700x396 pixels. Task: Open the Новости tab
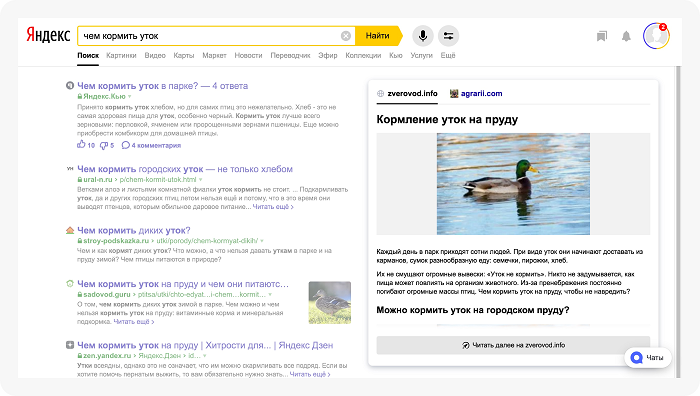pos(248,55)
